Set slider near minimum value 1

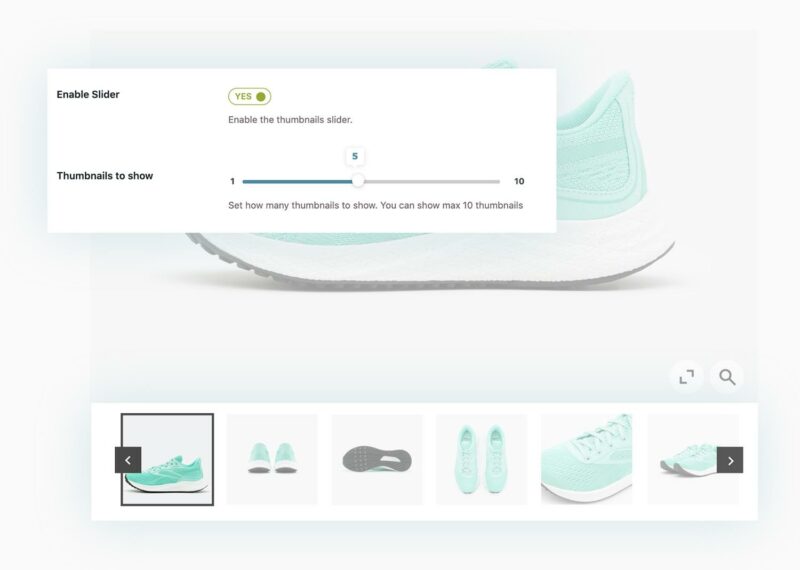[244, 181]
